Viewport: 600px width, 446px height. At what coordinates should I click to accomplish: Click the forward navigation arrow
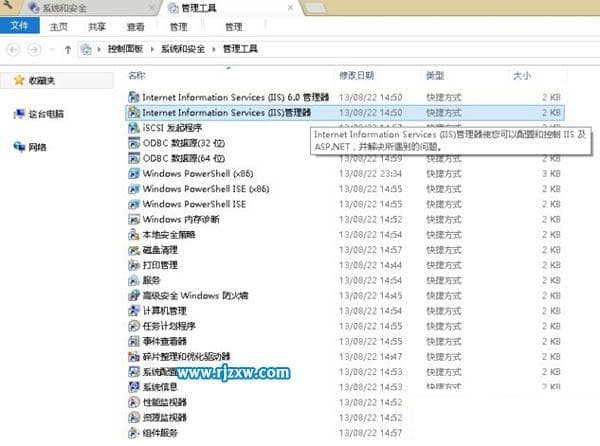click(34, 49)
